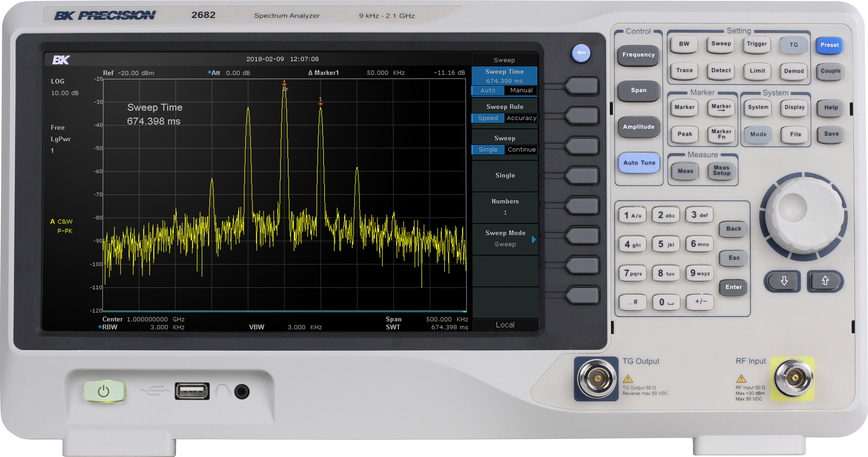Push the green power button
Viewport: 868px width, 457px height.
(x=104, y=391)
